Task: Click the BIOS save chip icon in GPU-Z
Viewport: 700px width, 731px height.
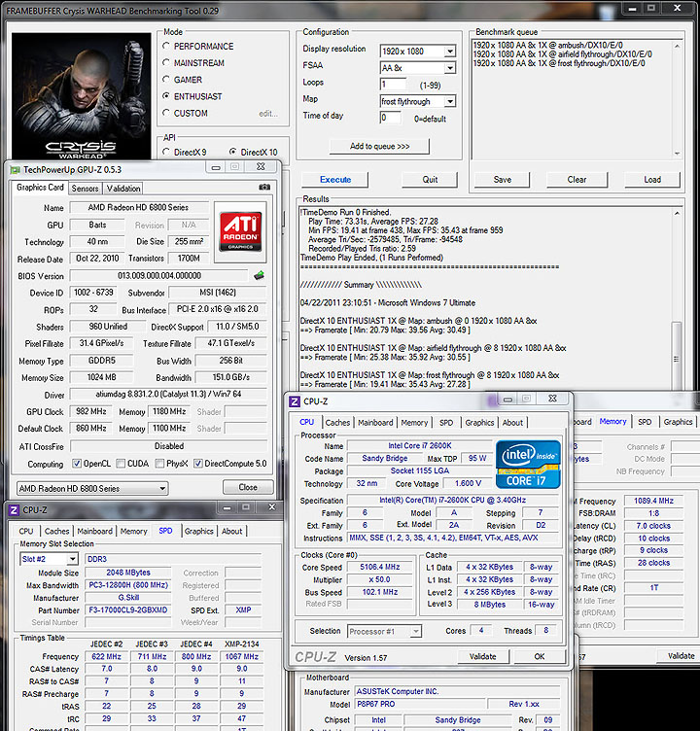Action: pyautogui.click(x=260, y=275)
